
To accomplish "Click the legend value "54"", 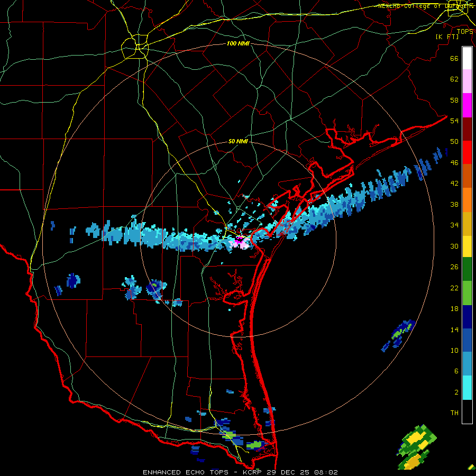I will coord(454,121).
